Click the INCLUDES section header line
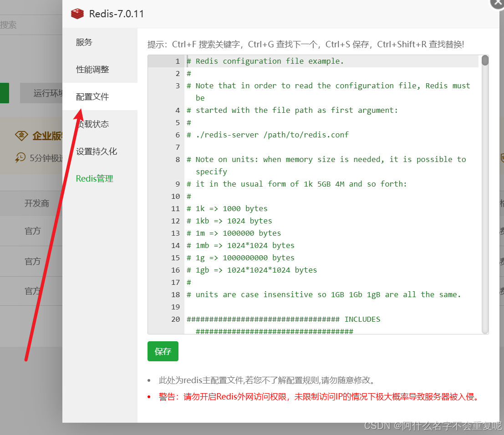 pyautogui.click(x=283, y=319)
